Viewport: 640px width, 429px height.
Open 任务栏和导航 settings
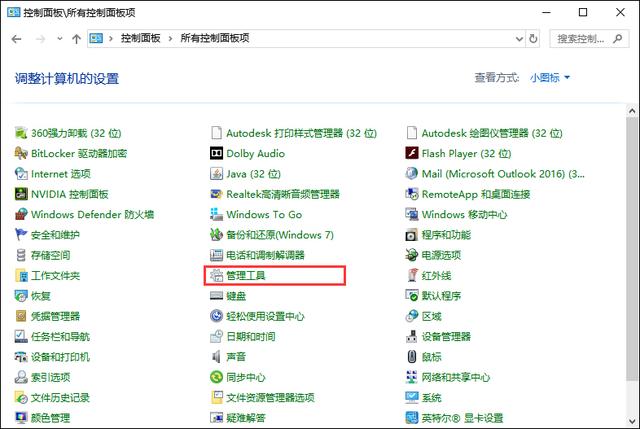click(x=60, y=337)
